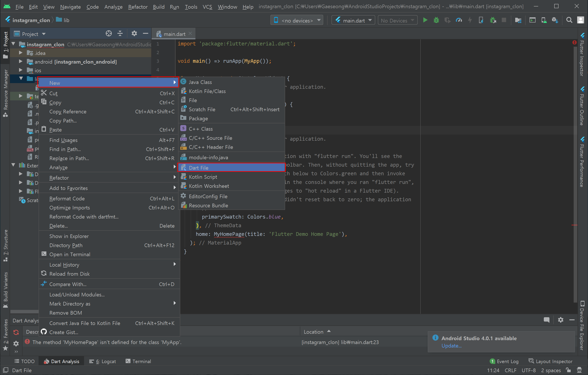Select Dart File in New submenu
The width and height of the screenshot is (588, 375).
pyautogui.click(x=232, y=168)
